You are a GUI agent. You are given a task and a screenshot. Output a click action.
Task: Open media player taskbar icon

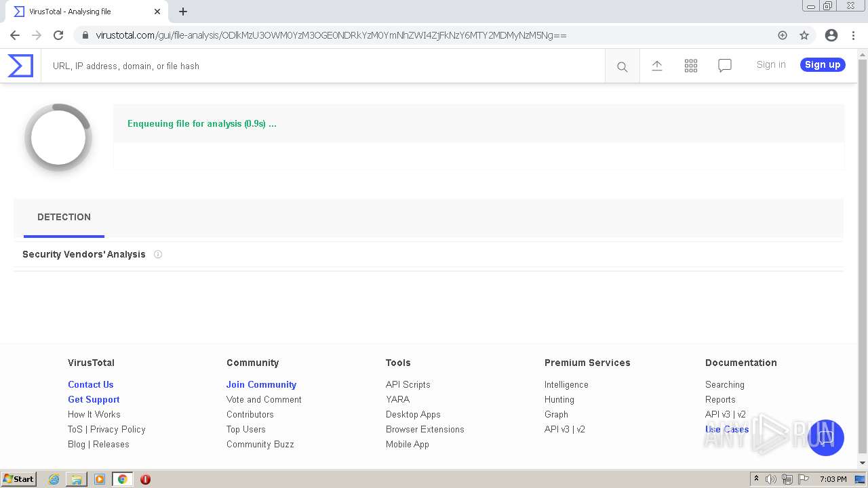click(100, 479)
